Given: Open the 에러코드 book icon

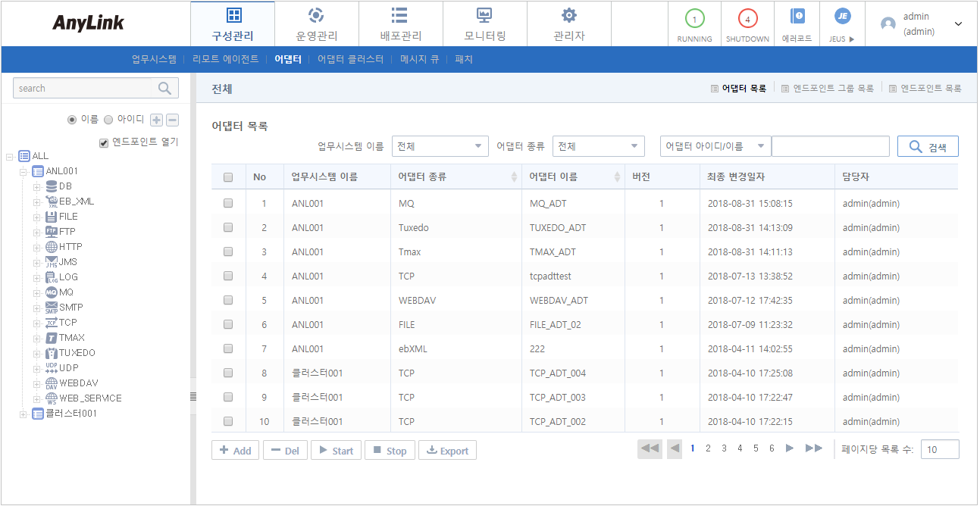Looking at the screenshot, I should tap(797, 17).
